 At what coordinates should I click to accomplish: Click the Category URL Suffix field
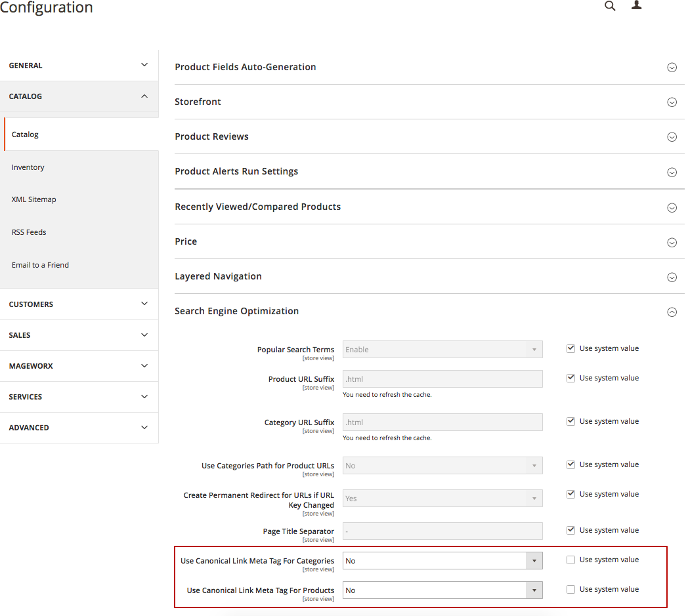click(442, 422)
